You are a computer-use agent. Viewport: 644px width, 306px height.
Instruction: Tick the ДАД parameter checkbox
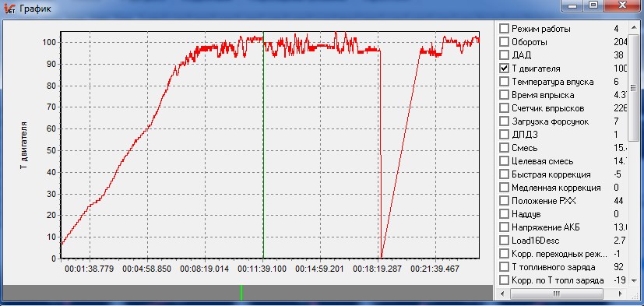[504, 55]
